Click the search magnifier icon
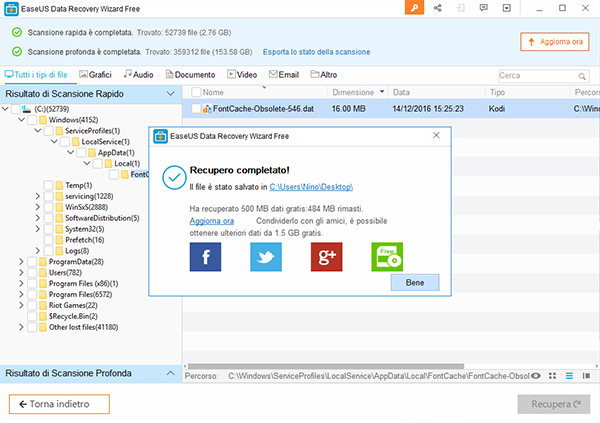Screen dimensions: 600x423 (582, 76)
